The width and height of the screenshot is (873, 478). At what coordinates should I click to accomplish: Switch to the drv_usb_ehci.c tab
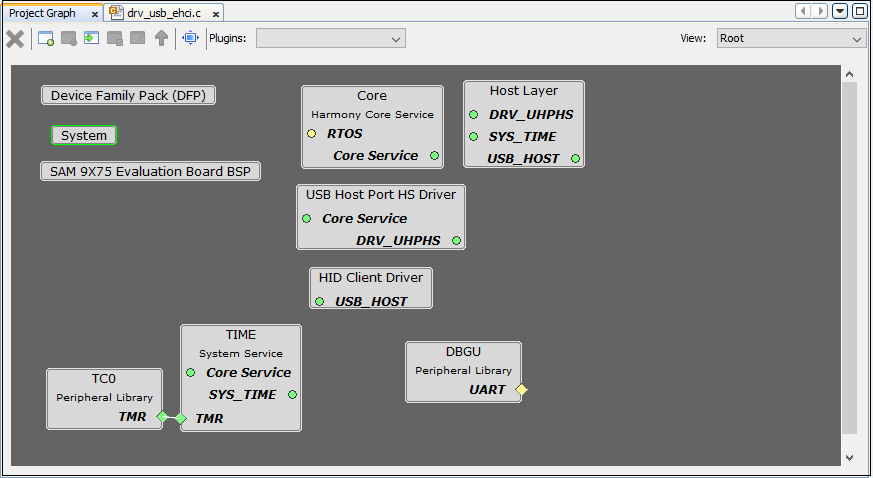coord(158,13)
